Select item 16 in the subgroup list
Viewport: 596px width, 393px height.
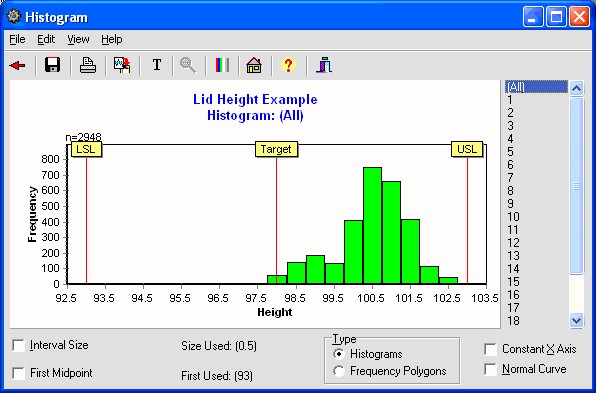(536, 295)
